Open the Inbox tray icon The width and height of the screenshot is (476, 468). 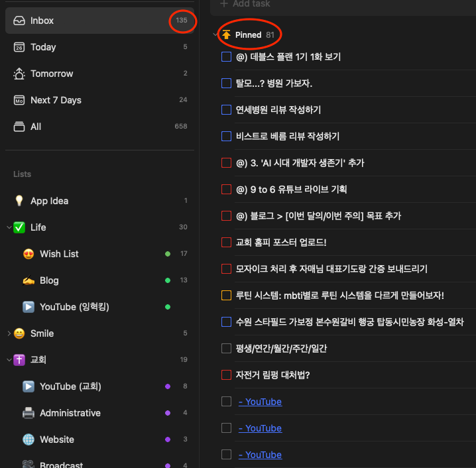pyautogui.click(x=19, y=21)
